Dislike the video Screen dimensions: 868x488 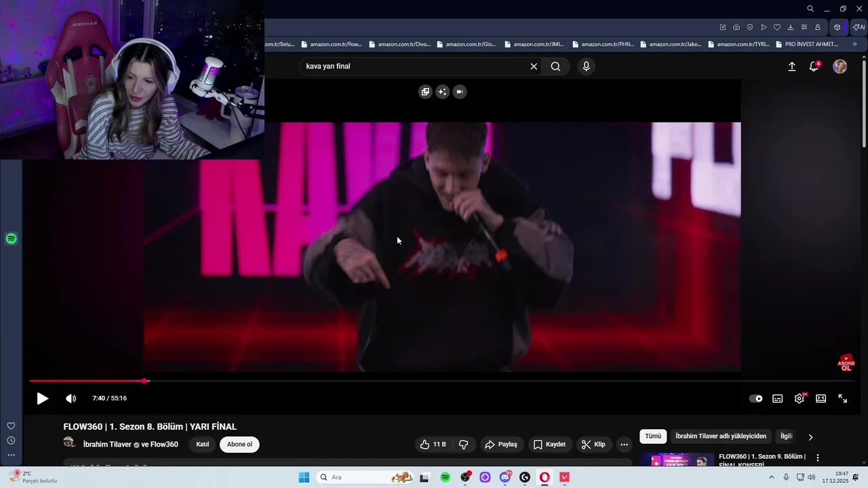point(464,445)
